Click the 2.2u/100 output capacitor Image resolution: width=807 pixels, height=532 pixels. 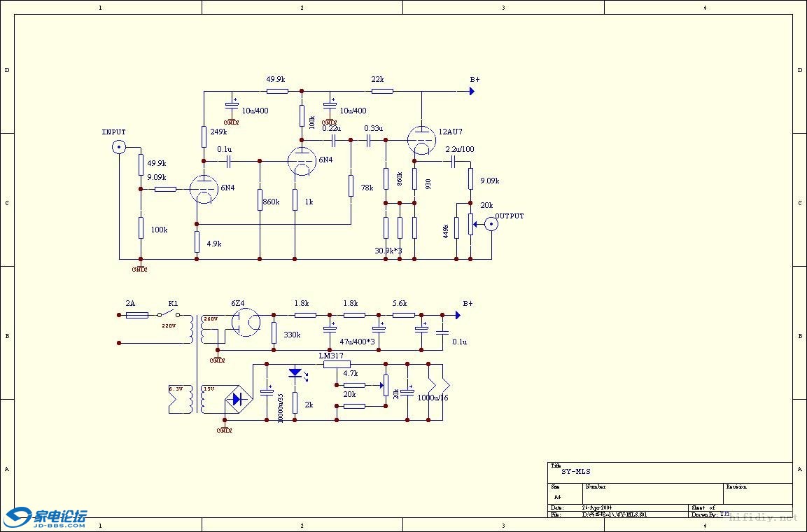click(454, 162)
